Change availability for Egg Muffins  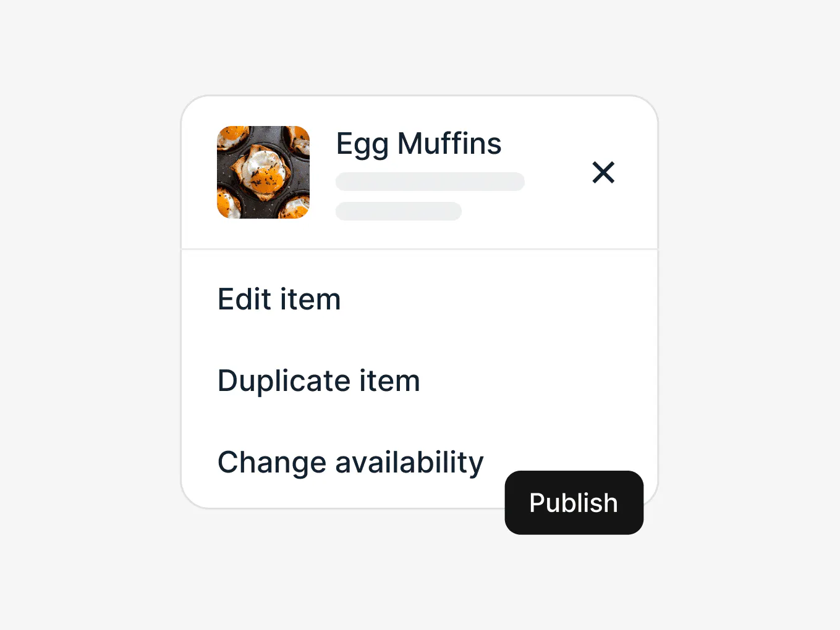coord(350,463)
